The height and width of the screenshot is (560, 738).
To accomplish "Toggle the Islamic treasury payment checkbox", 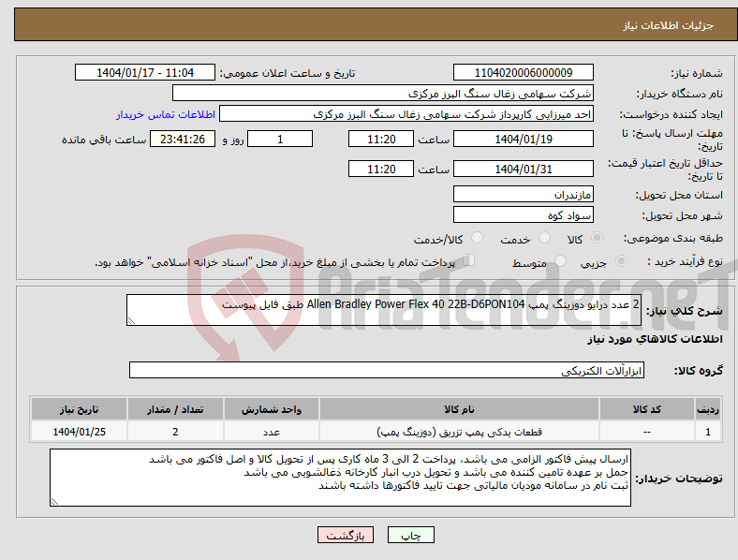I will [x=469, y=259].
